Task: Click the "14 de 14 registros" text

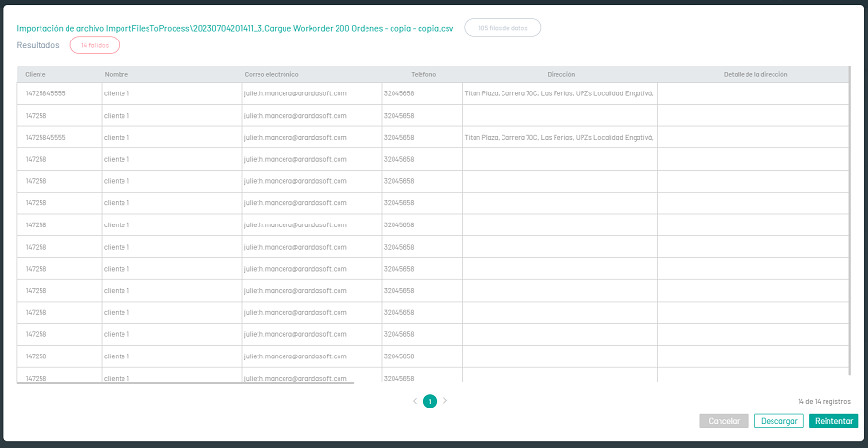Action: click(825, 401)
